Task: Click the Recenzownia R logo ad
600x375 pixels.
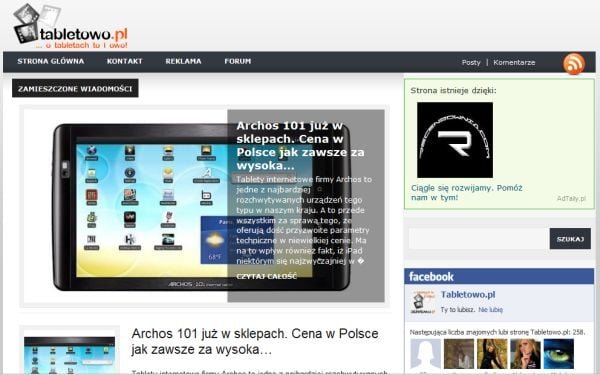Action: (x=455, y=140)
